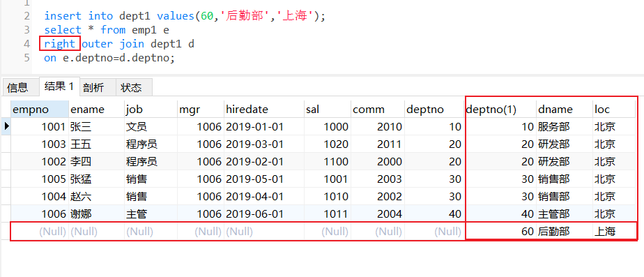Click the (Null) empno cell in last row
This screenshot has width=644, height=277.
point(39,232)
